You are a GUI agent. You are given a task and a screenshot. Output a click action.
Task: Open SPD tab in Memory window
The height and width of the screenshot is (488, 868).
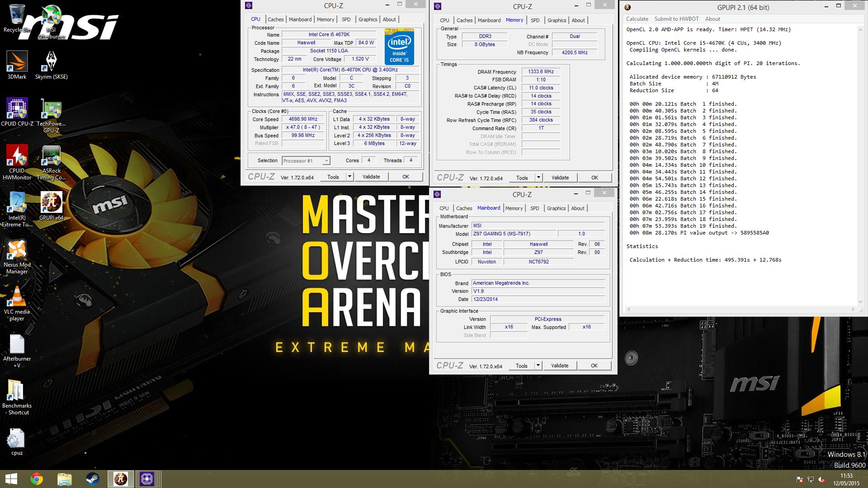[x=535, y=20]
